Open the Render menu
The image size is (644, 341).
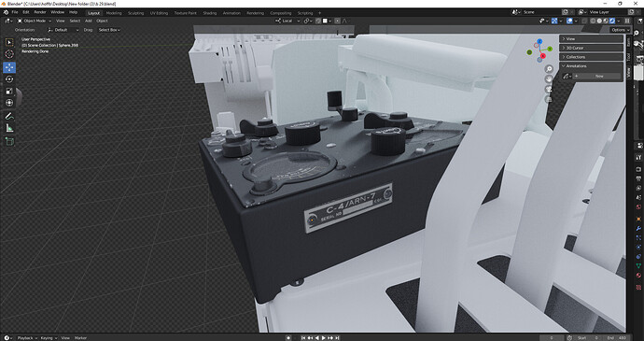tap(40, 12)
